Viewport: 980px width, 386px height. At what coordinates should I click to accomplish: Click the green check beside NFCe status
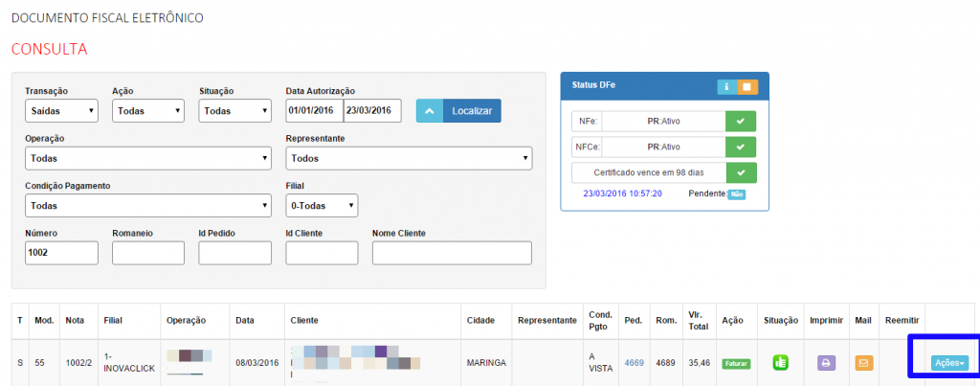pyautogui.click(x=741, y=147)
